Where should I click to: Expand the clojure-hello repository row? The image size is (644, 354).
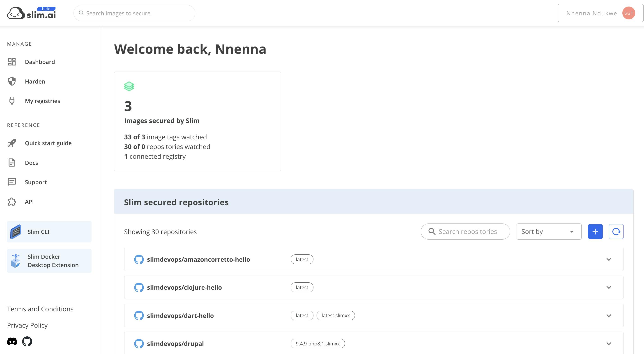point(609,287)
